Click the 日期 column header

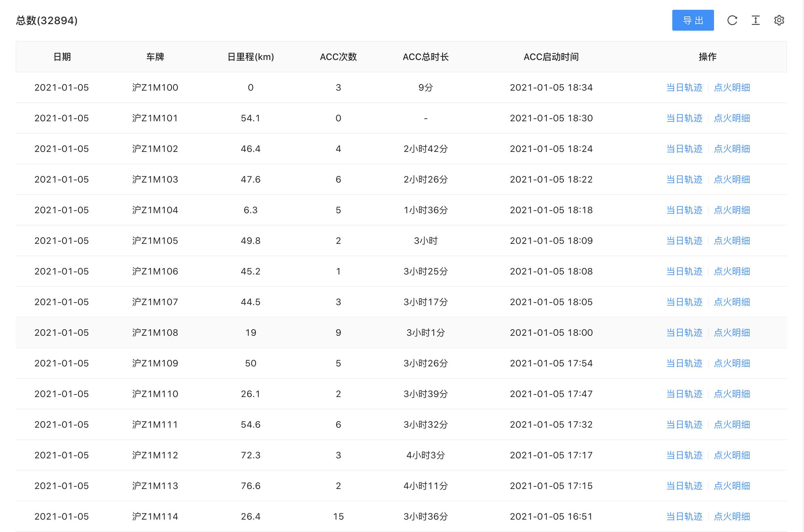62,57
